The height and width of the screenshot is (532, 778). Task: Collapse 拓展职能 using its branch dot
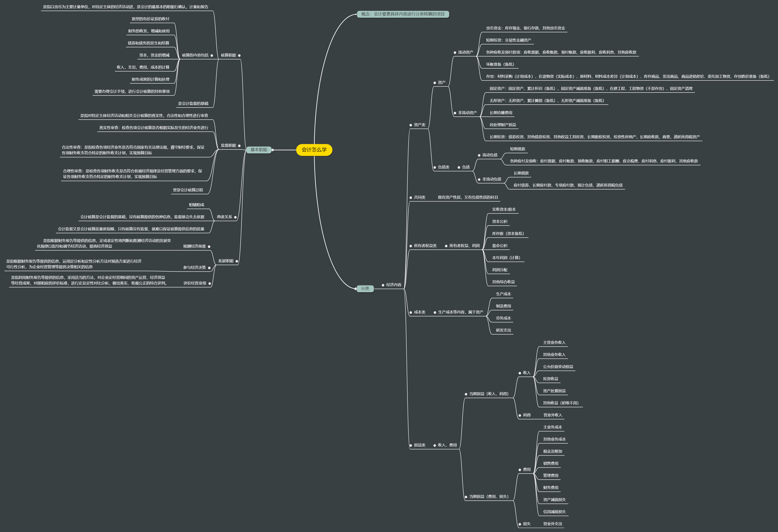click(x=237, y=261)
